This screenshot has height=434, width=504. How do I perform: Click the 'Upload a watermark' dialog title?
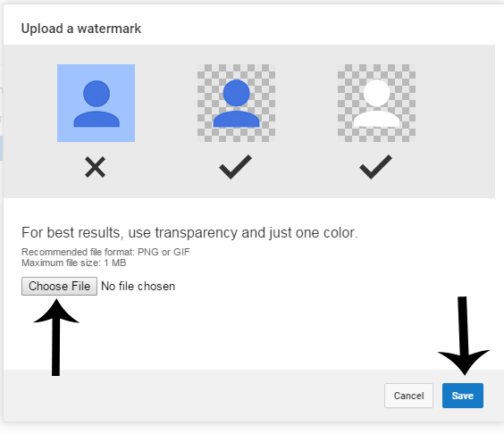coord(81,29)
